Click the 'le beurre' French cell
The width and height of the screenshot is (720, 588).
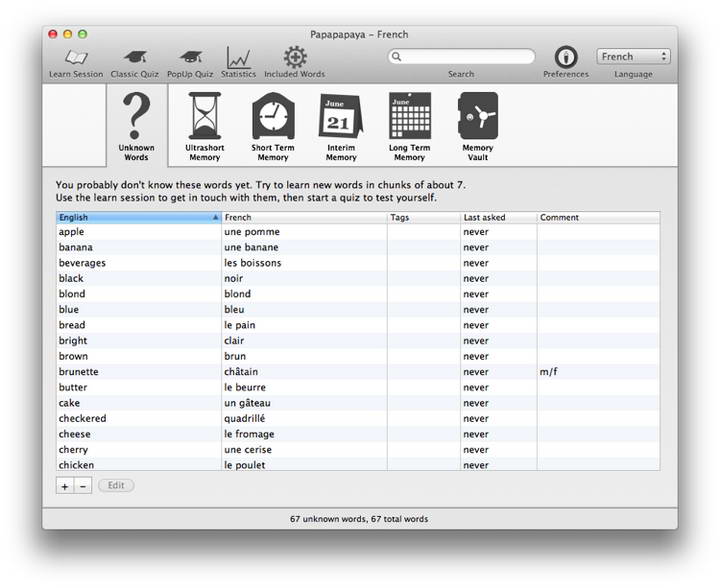(x=304, y=387)
